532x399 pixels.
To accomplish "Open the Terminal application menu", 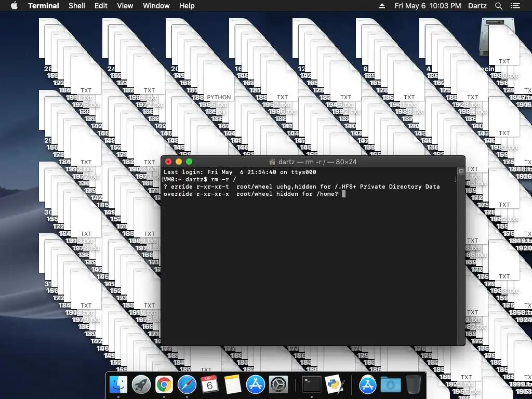I will [44, 6].
